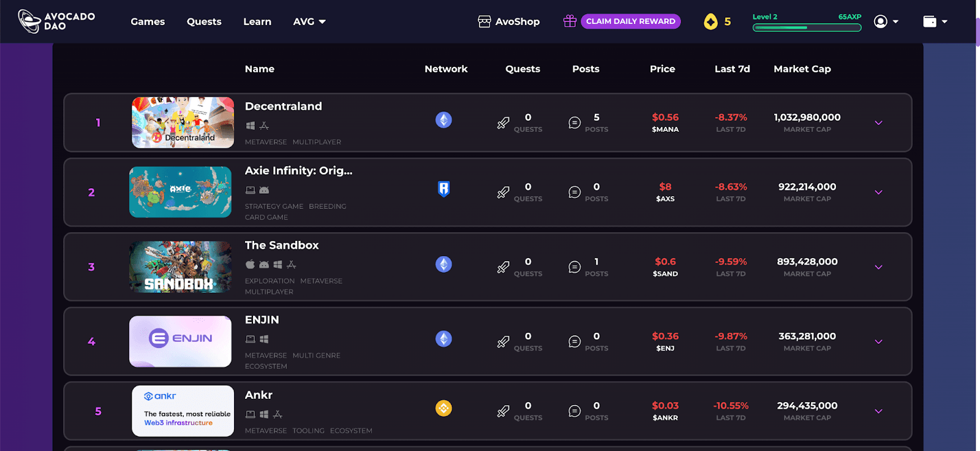Image resolution: width=980 pixels, height=451 pixels.
Task: Click the quests sword icon for The Sandbox
Action: click(503, 267)
